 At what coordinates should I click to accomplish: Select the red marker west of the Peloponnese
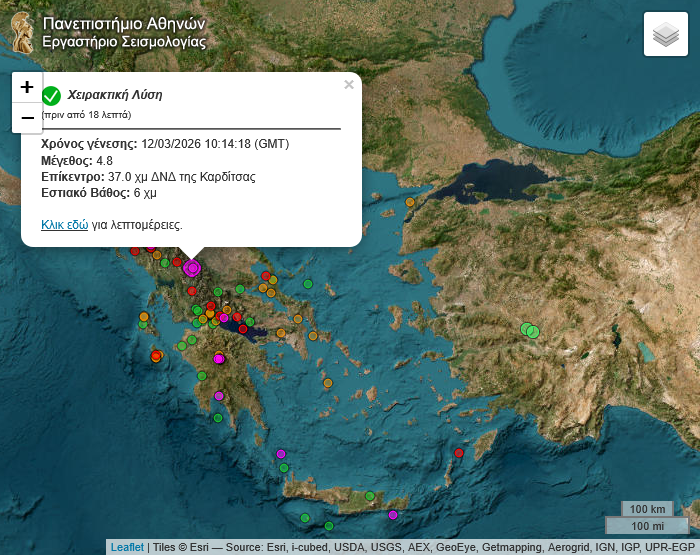click(156, 356)
